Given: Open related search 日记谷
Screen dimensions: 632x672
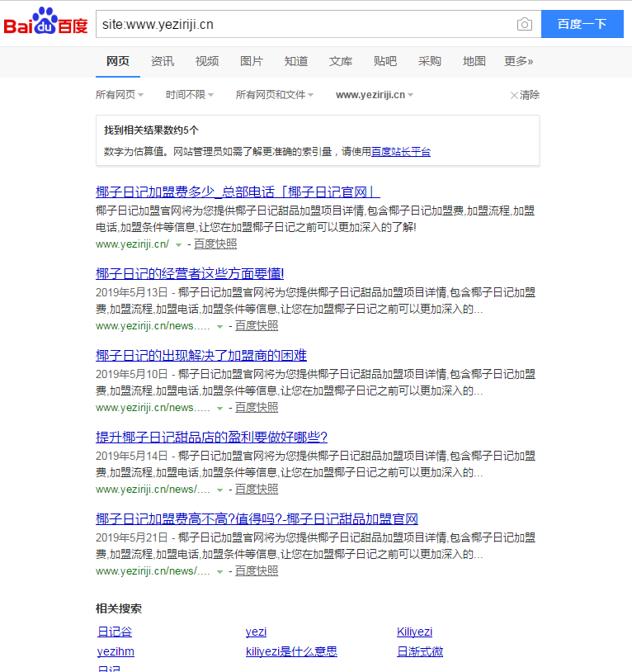Looking at the screenshot, I should (x=115, y=632).
